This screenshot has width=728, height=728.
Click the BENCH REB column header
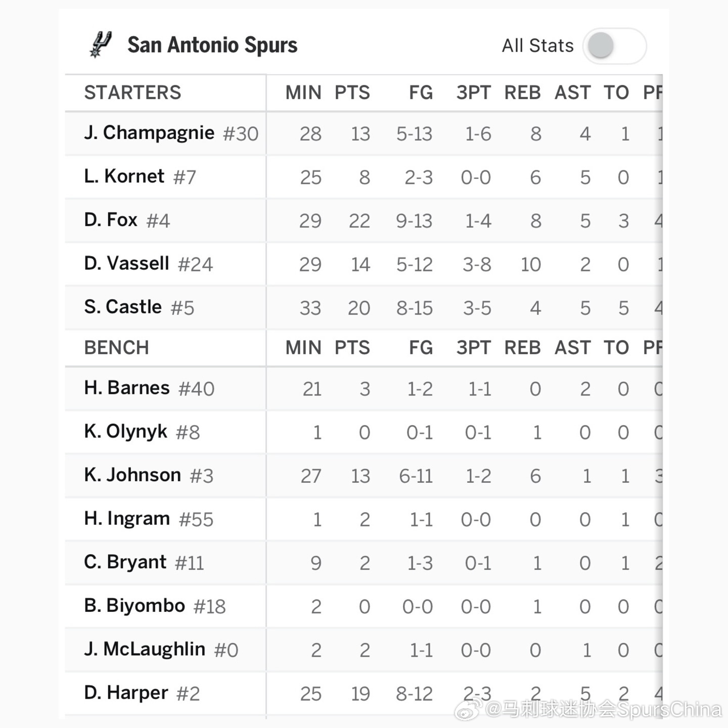tap(523, 348)
